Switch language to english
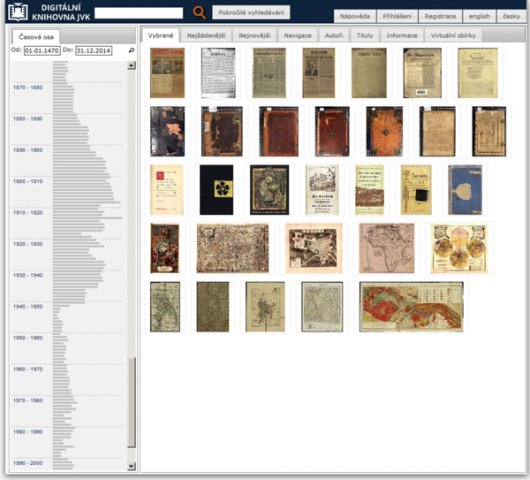Screen dimensions: 530x480 (x=479, y=16)
